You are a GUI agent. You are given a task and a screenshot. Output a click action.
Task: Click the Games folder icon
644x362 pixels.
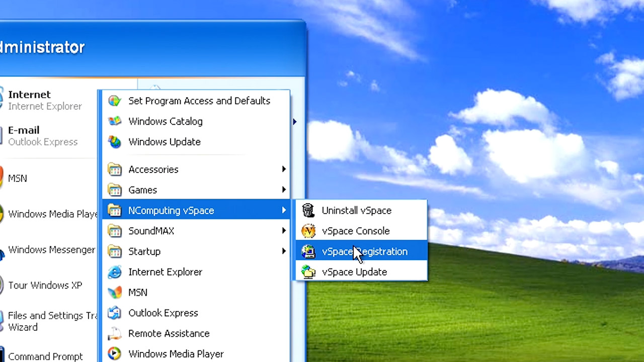pos(115,191)
